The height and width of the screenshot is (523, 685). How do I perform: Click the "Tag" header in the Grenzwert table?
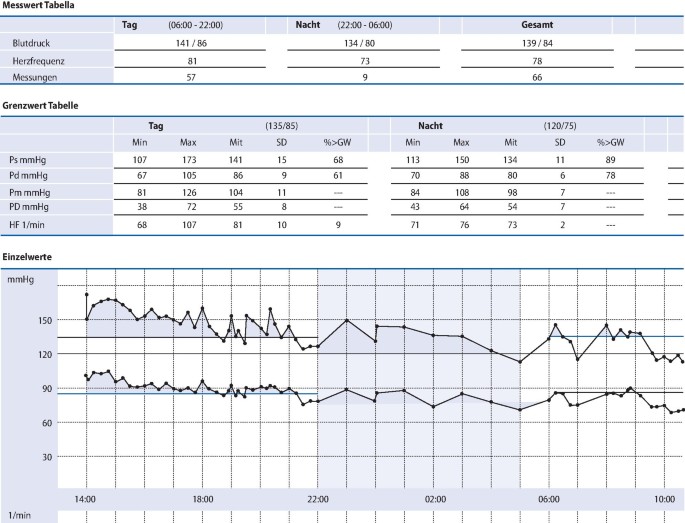[156, 126]
